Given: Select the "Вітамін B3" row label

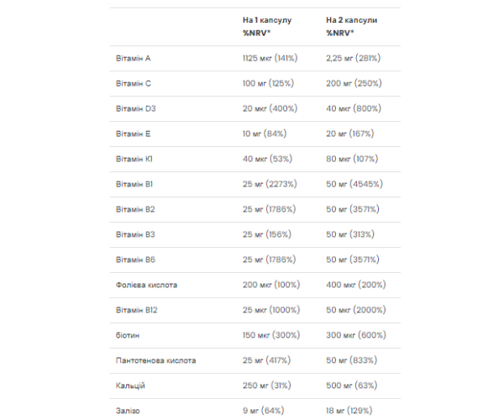Looking at the screenshot, I should pyautogui.click(x=135, y=234).
